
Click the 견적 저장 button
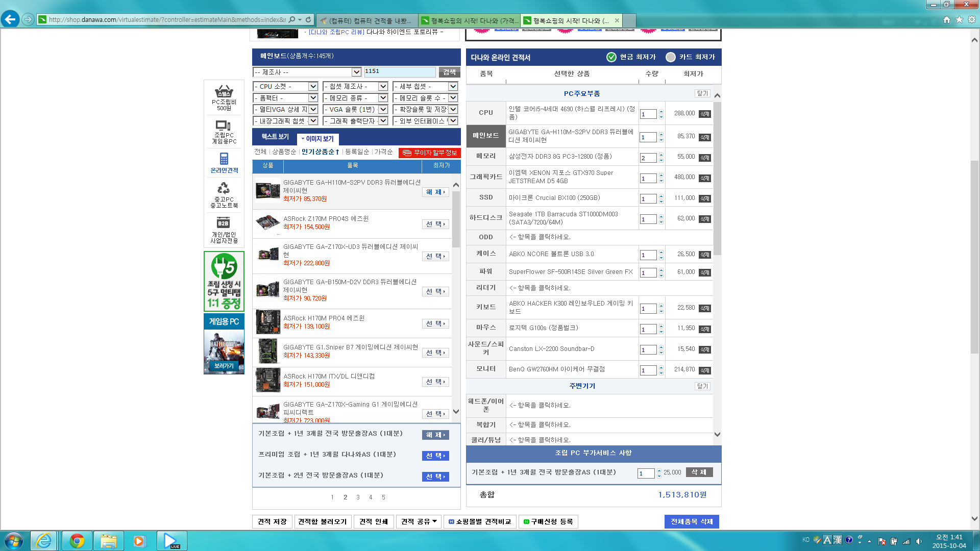point(272,521)
